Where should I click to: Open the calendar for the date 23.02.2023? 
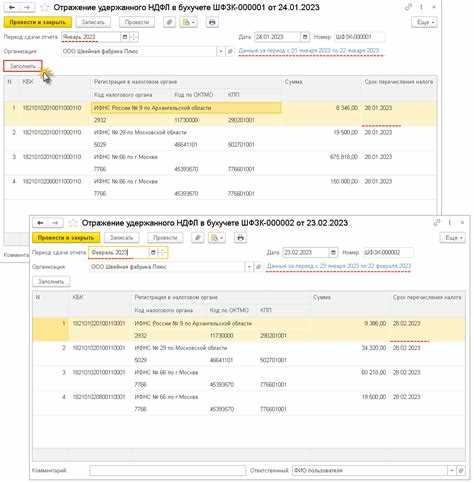(x=333, y=252)
